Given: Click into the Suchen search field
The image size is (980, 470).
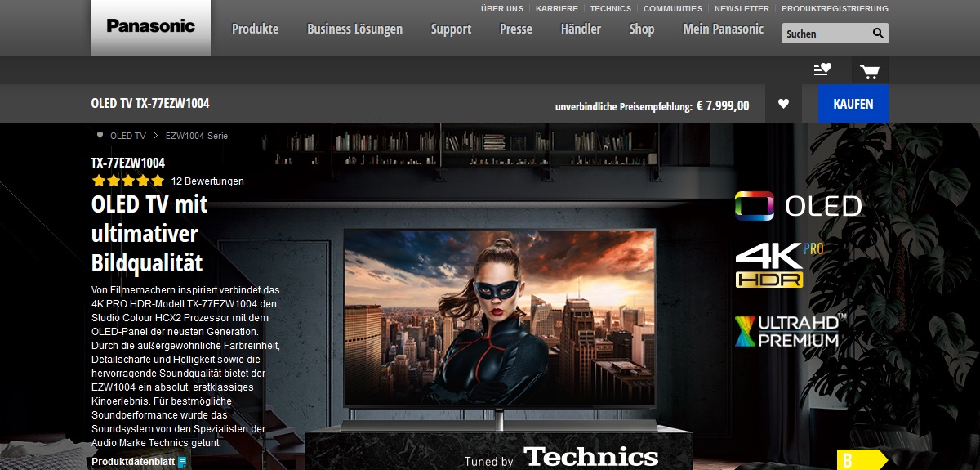Looking at the screenshot, I should pyautogui.click(x=823, y=34).
